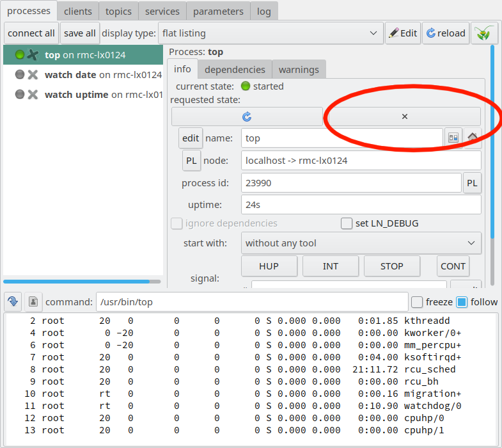Click the edit button beside name
The width and height of the screenshot is (502, 448).
tap(191, 138)
